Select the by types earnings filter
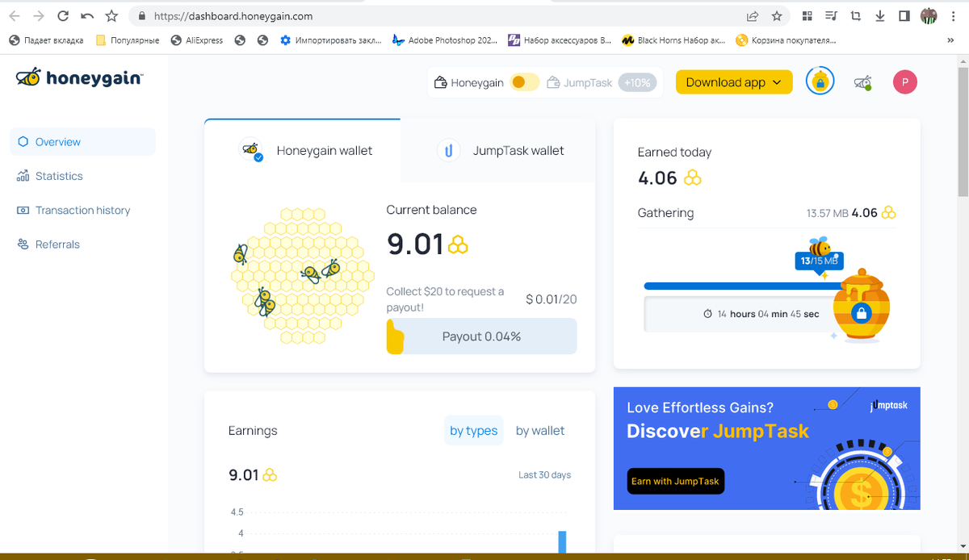 (x=474, y=431)
